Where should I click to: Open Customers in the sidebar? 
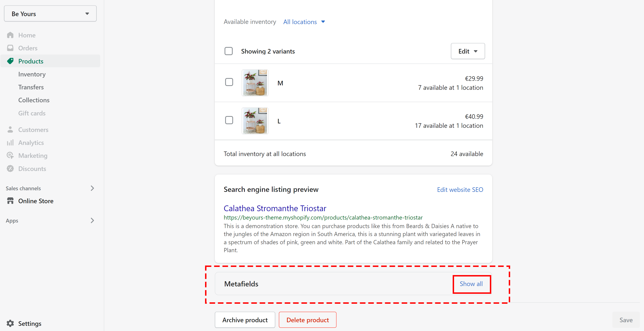pyautogui.click(x=33, y=130)
